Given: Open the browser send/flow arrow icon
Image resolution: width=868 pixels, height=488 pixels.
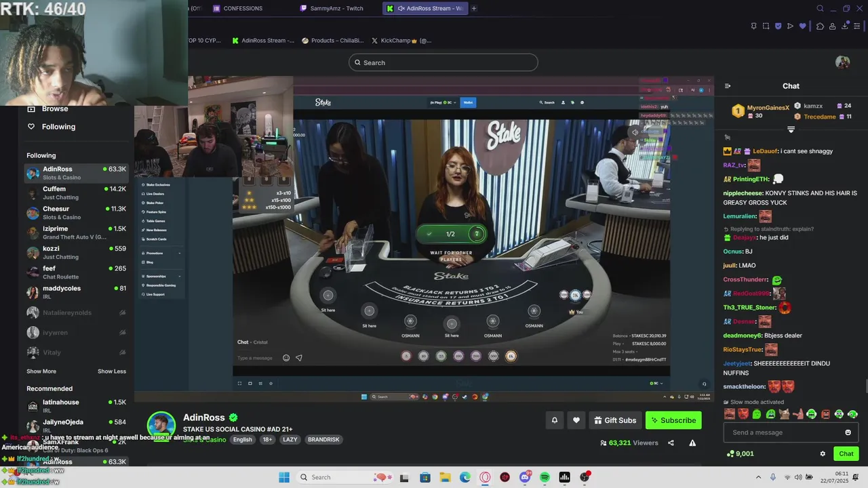Looking at the screenshot, I should [x=790, y=26].
